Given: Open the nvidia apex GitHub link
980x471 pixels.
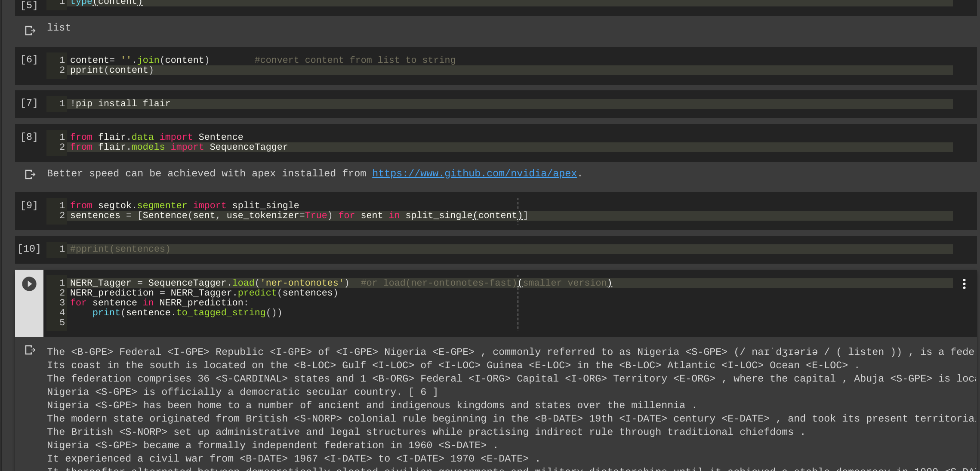Looking at the screenshot, I should [x=474, y=173].
